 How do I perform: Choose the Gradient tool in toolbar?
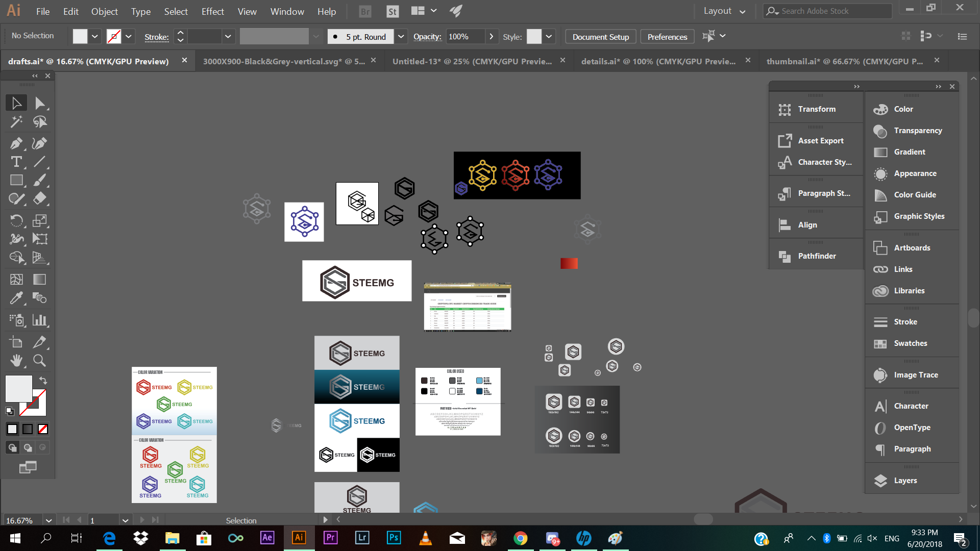40,279
